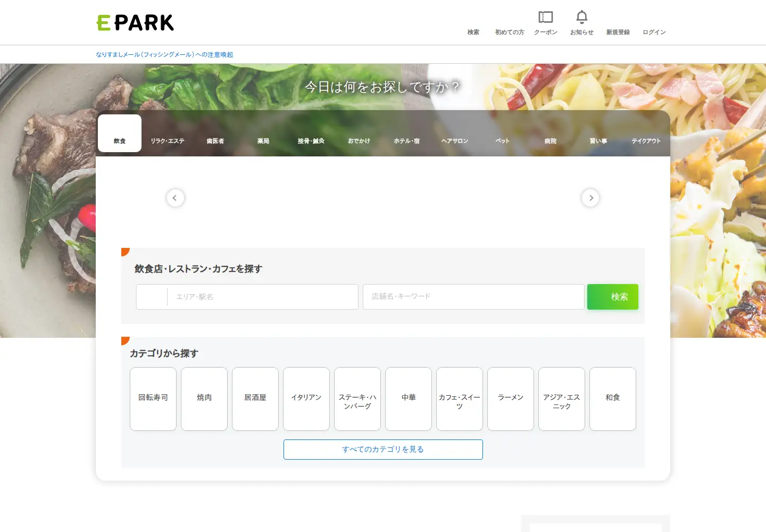Viewport: 766px width, 532px height.
Task: Select the 飲食 tab
Action: [x=120, y=134]
